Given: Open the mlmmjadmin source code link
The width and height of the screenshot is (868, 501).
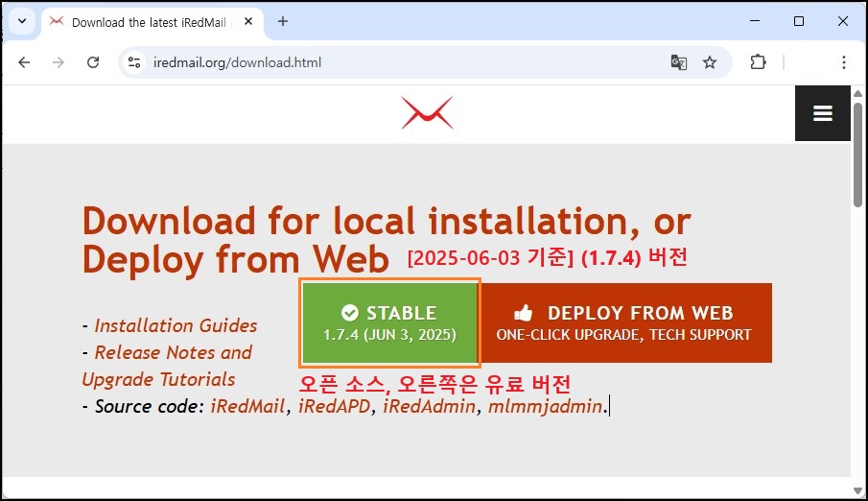Looking at the screenshot, I should click(546, 406).
